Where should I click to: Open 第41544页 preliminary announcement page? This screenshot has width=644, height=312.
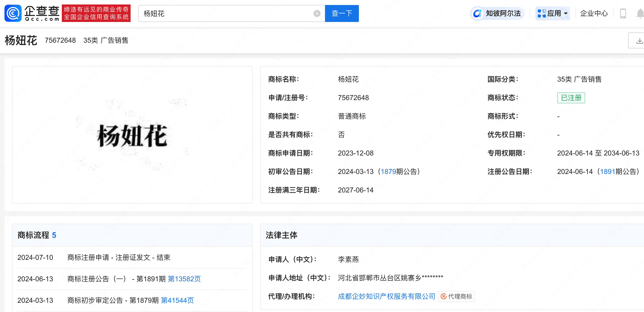click(x=177, y=300)
